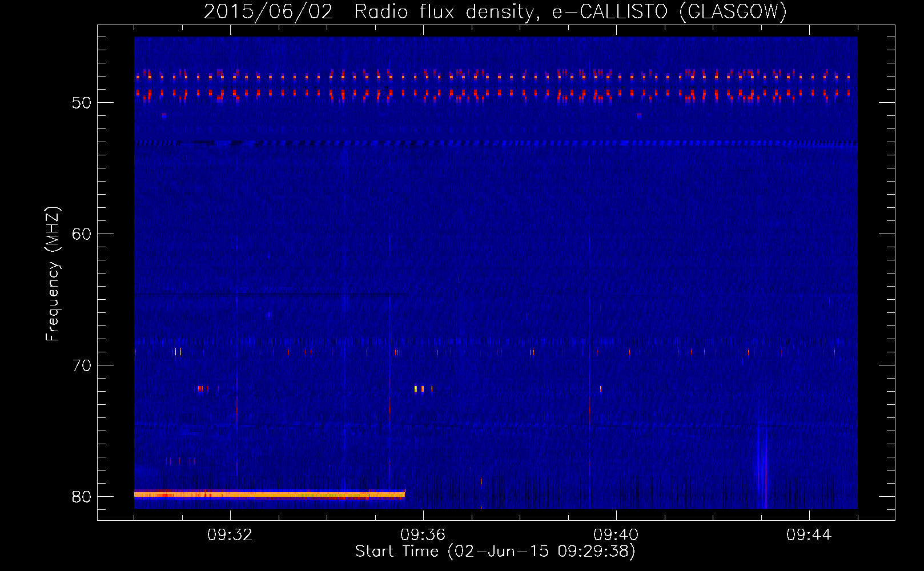Click the bright yellow spots near 72 MHz at 09:36
The height and width of the screenshot is (571, 924).
tap(423, 389)
